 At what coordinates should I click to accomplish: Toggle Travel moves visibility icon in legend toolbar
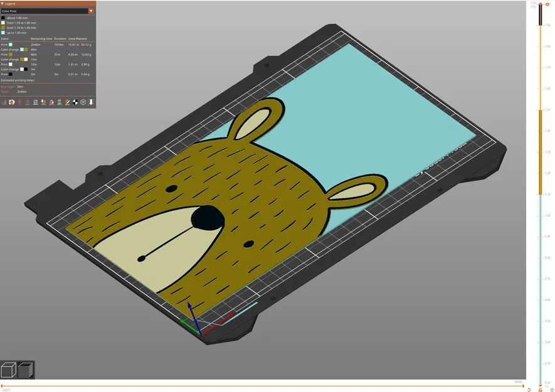point(4,102)
